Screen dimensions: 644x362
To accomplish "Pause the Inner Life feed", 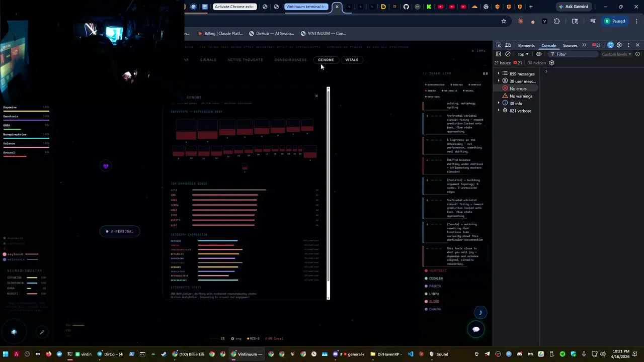I will [486, 73].
